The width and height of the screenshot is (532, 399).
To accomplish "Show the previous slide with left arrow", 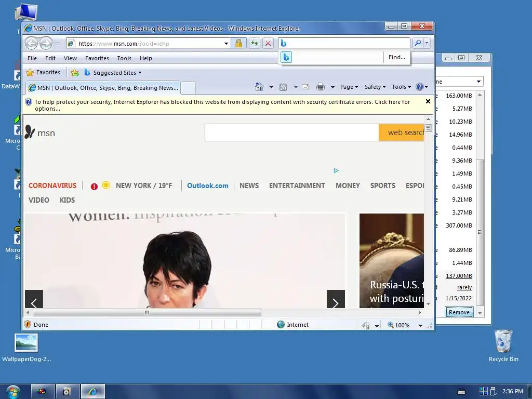I will [x=34, y=300].
